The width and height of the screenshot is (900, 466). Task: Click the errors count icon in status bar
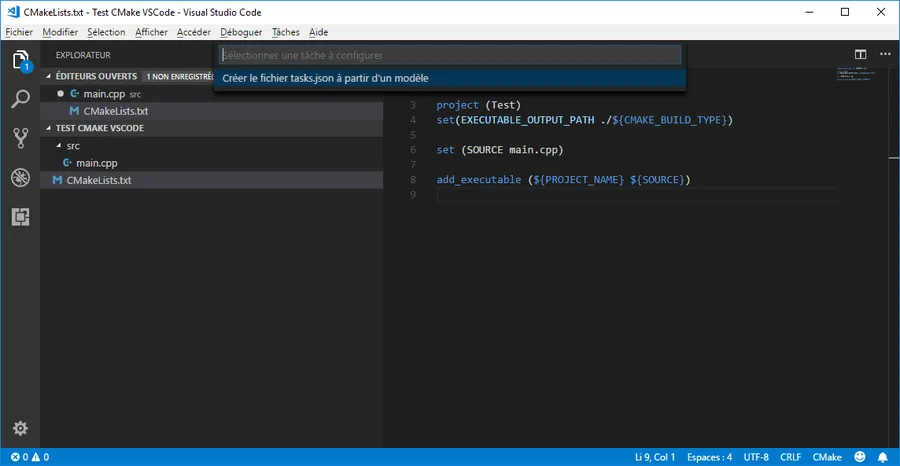(20, 457)
